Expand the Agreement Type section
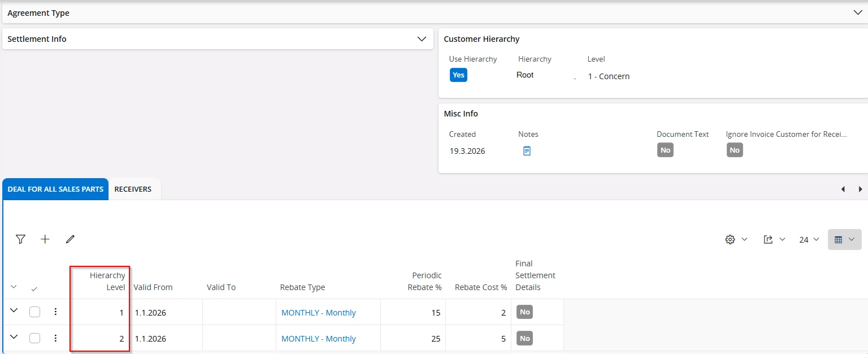 857,12
